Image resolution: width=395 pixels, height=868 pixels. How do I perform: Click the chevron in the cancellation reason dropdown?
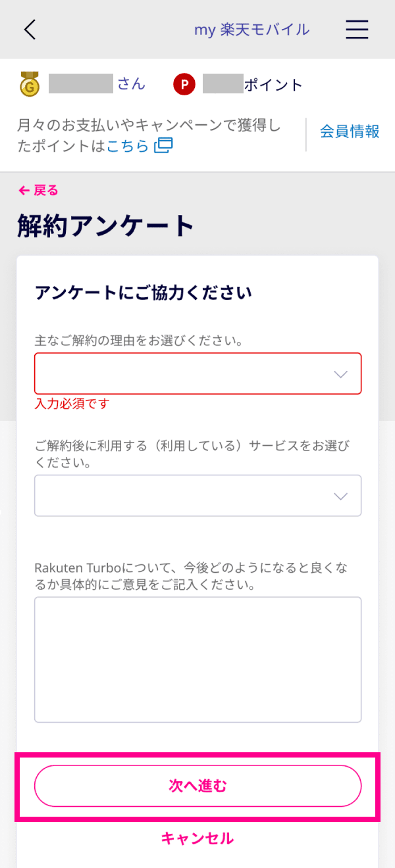click(340, 374)
